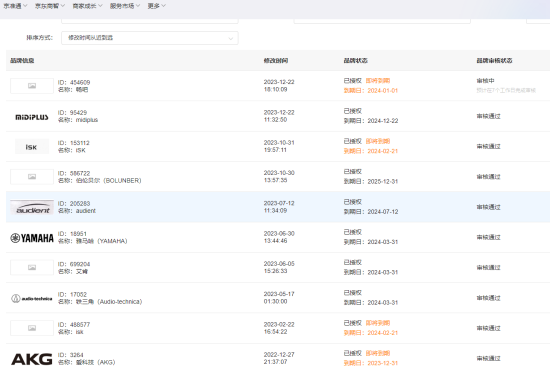
Task: Click the Audio-technica brand logo
Action: click(x=32, y=298)
